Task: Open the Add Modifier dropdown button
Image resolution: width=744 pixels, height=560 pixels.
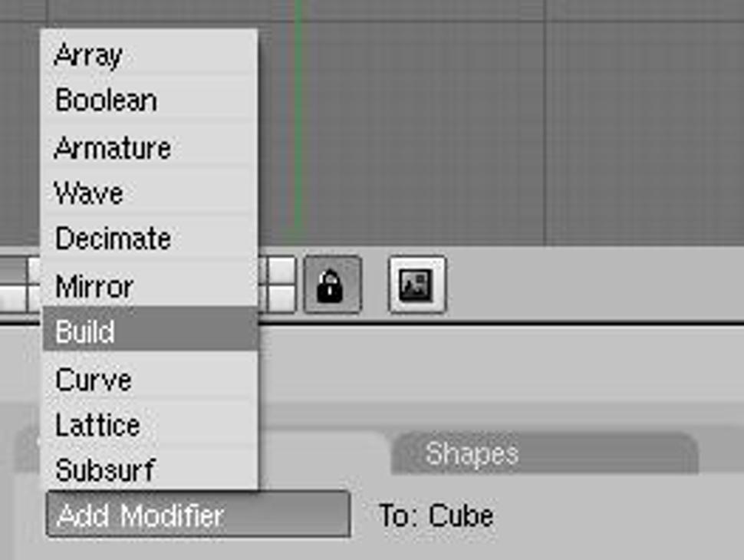Action: (x=199, y=515)
